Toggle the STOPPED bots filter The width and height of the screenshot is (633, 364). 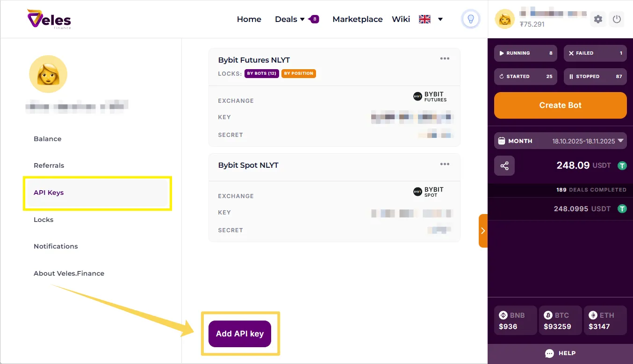(x=595, y=76)
